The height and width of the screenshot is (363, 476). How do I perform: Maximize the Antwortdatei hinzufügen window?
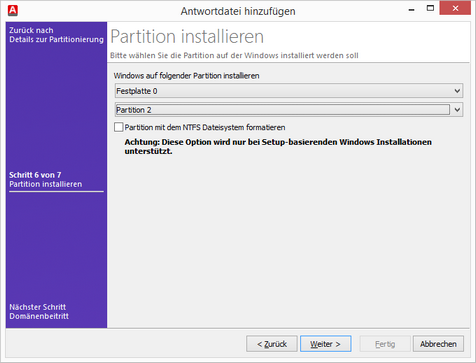(x=430, y=8)
